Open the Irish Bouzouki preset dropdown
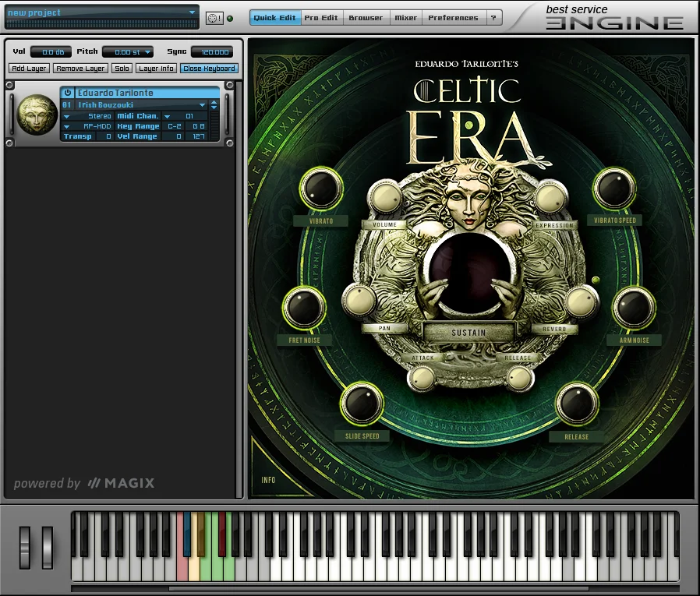 (x=202, y=105)
